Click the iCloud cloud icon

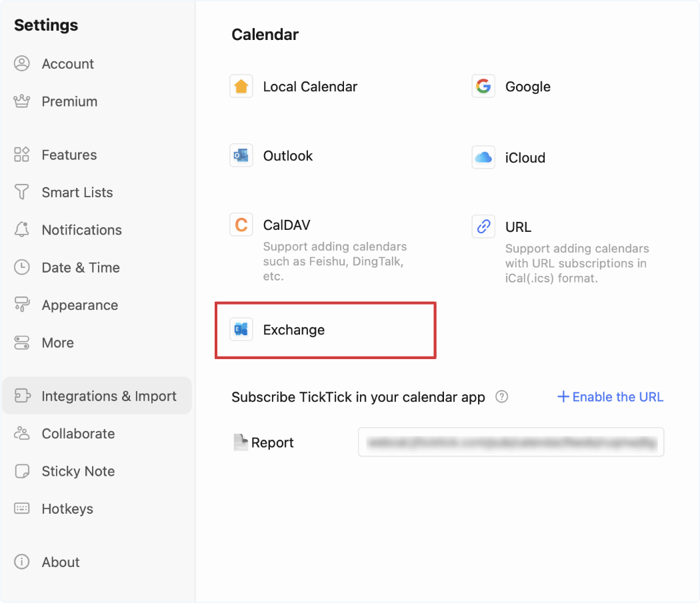click(x=483, y=157)
